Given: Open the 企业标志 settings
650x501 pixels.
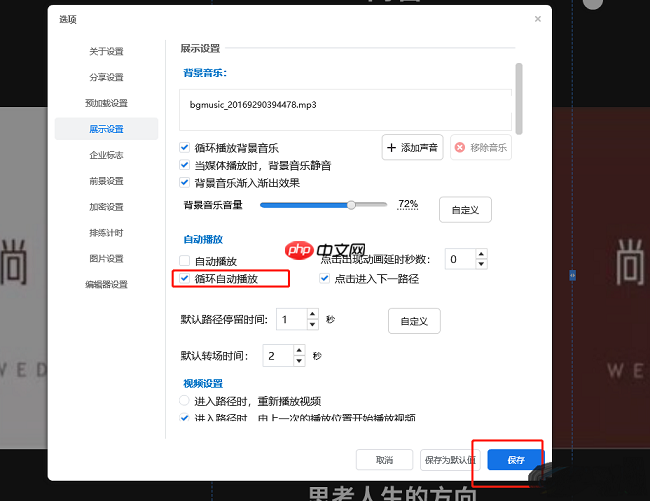Looking at the screenshot, I should pos(107,155).
